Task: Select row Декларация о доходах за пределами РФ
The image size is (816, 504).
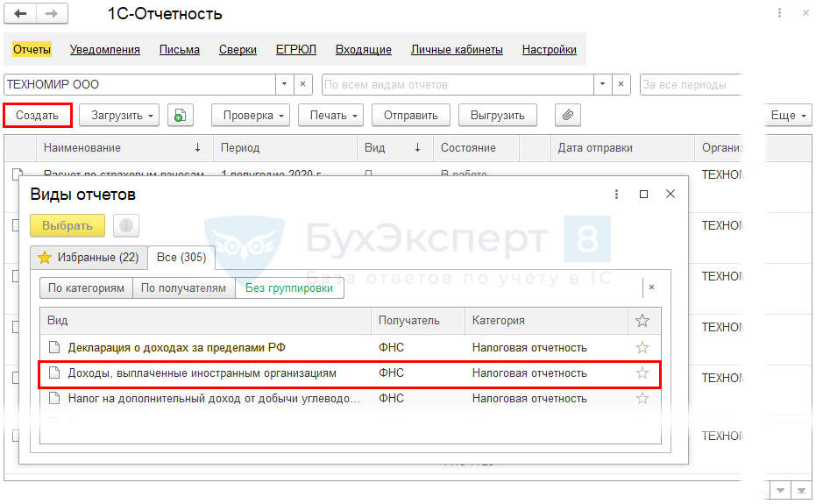Action: click(x=351, y=347)
